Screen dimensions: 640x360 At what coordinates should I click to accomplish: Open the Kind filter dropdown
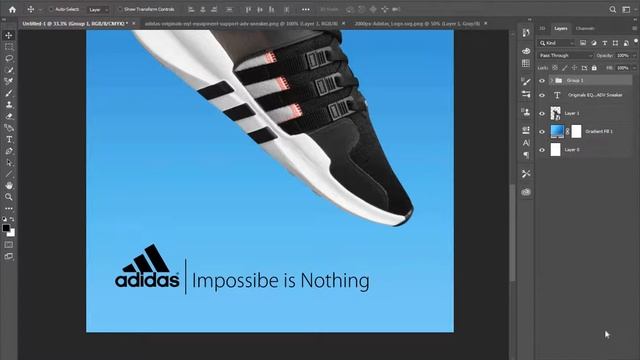coord(556,43)
